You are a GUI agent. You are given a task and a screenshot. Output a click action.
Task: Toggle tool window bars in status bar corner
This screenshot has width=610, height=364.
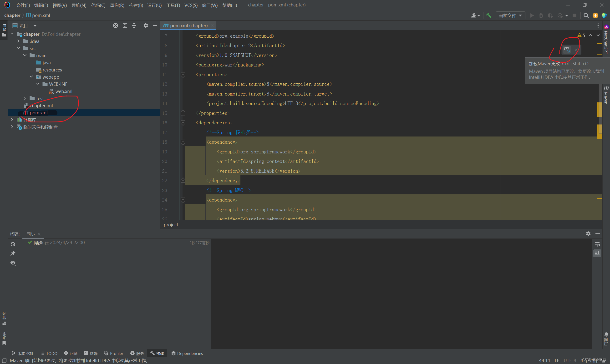tap(4, 361)
